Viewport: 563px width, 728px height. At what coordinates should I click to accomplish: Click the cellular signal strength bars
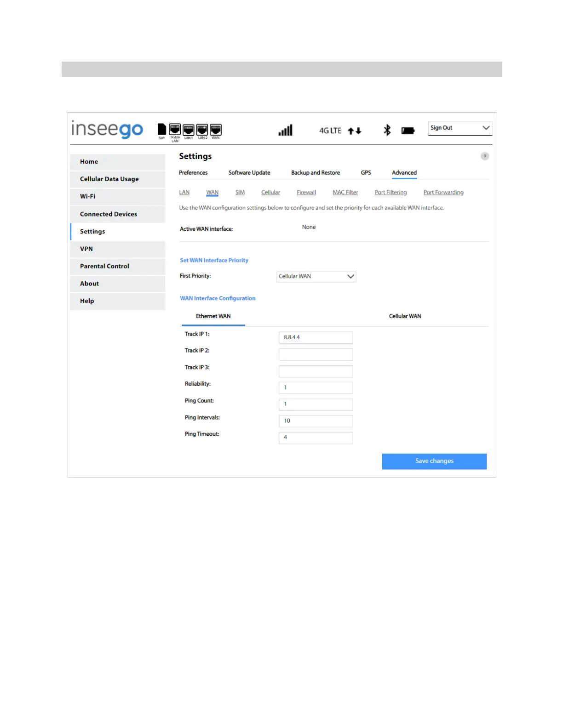[x=285, y=131]
